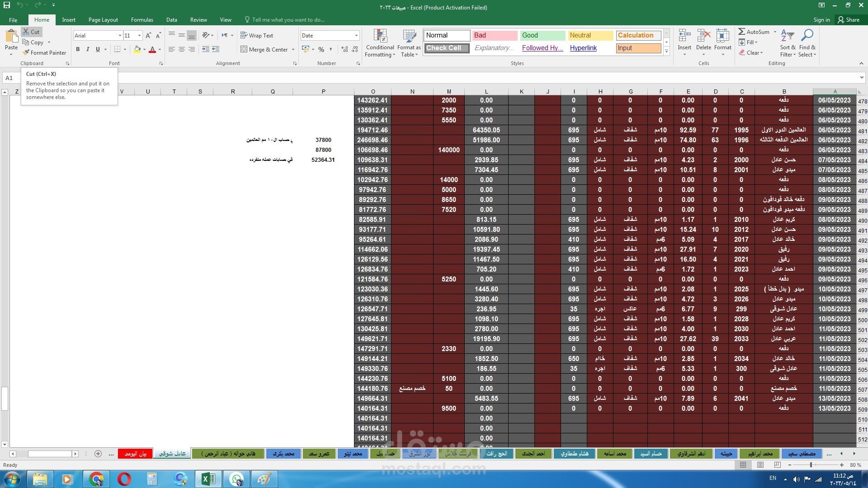
Task: Open Excel from the Windows taskbar
Action: click(x=208, y=479)
